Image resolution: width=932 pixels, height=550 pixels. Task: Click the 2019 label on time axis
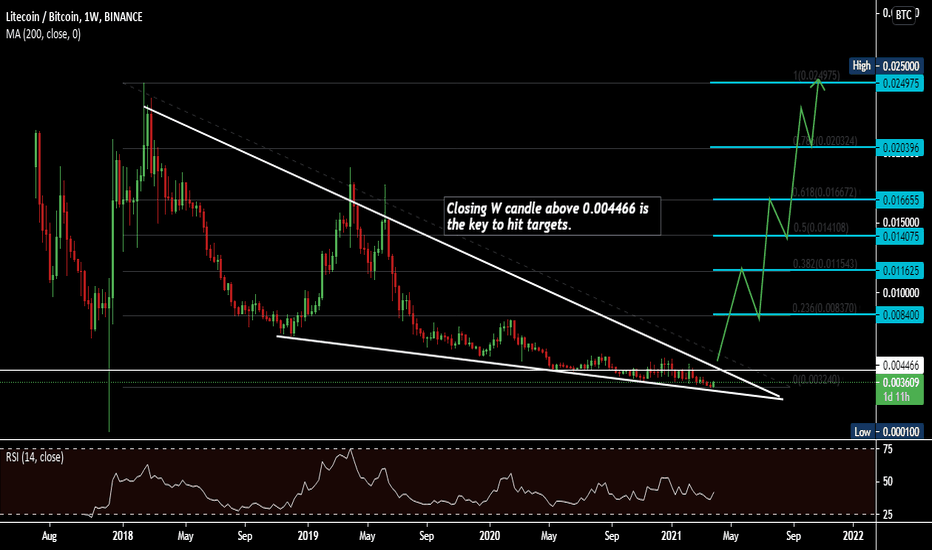[x=308, y=536]
